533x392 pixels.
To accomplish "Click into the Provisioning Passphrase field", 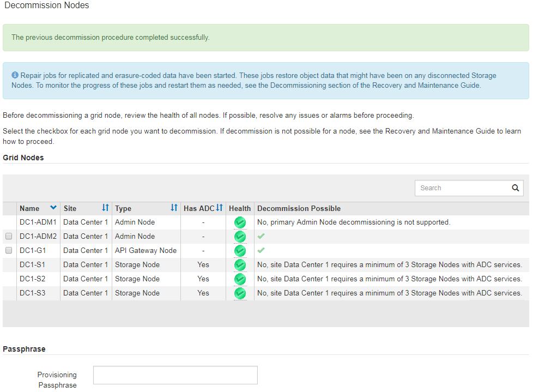I will 175,375.
